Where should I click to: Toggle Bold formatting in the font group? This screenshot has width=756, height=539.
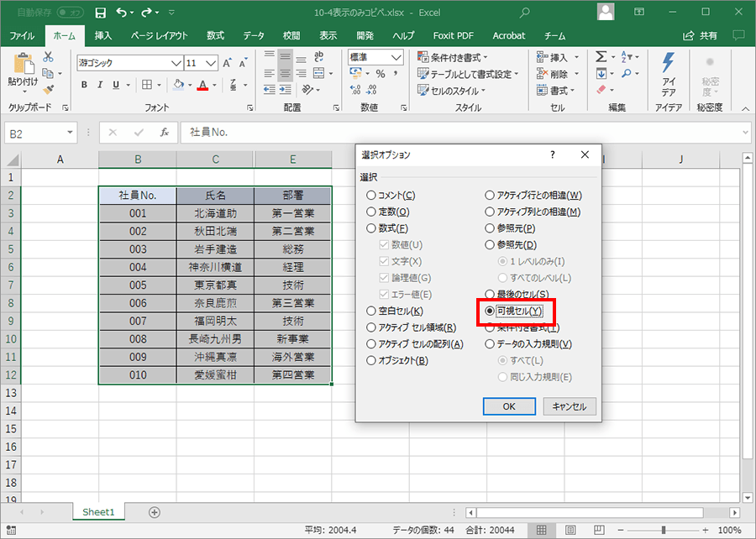[x=84, y=85]
